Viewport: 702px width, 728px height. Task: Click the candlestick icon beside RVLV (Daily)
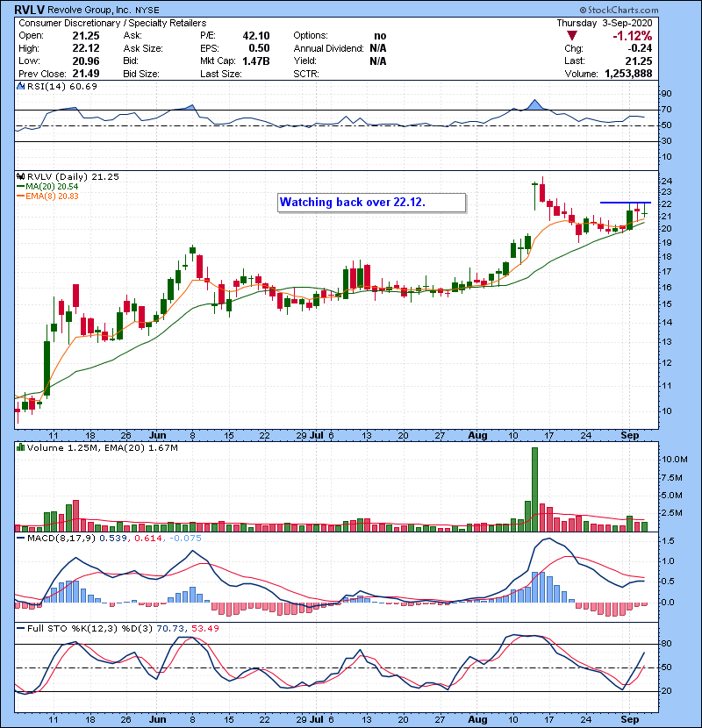coord(20,176)
